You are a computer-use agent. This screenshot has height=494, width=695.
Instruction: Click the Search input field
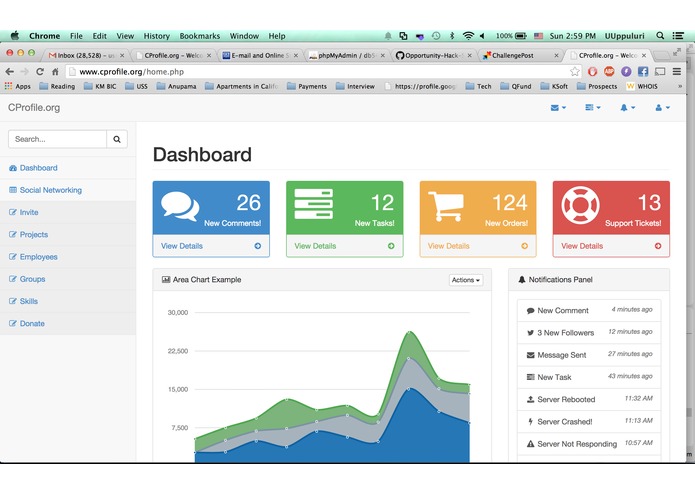(57, 139)
